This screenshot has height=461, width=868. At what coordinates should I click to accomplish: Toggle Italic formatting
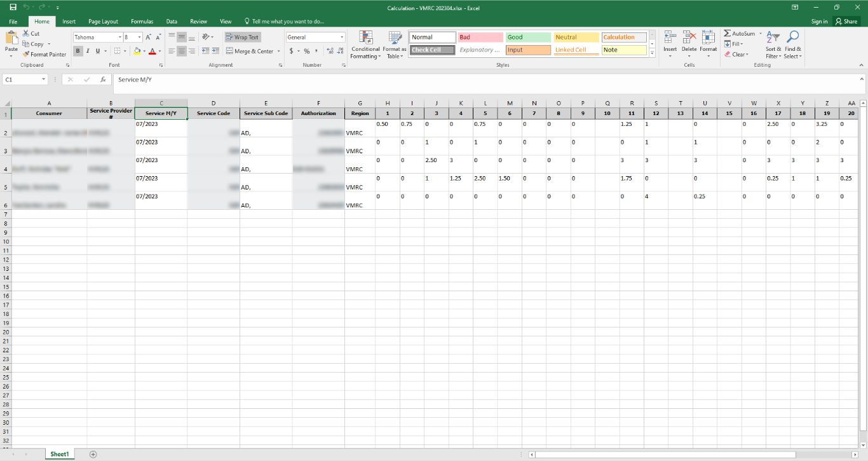pos(88,52)
